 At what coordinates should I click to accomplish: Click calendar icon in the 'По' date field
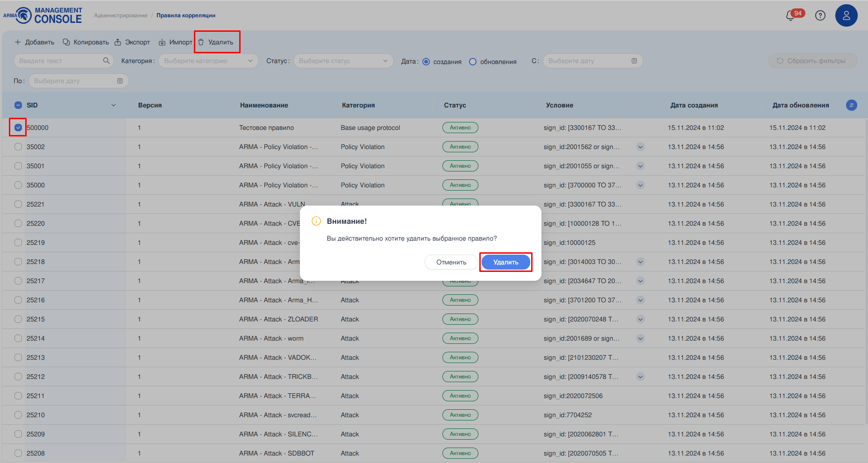click(x=120, y=81)
